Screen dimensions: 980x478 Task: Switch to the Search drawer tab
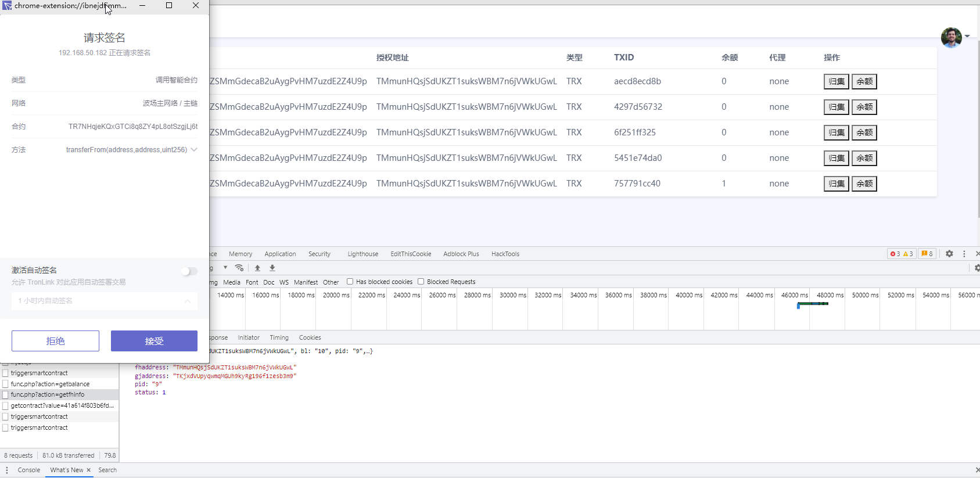107,470
